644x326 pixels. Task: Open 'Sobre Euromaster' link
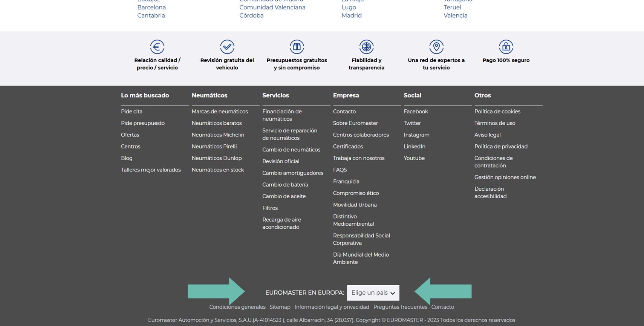pos(355,123)
